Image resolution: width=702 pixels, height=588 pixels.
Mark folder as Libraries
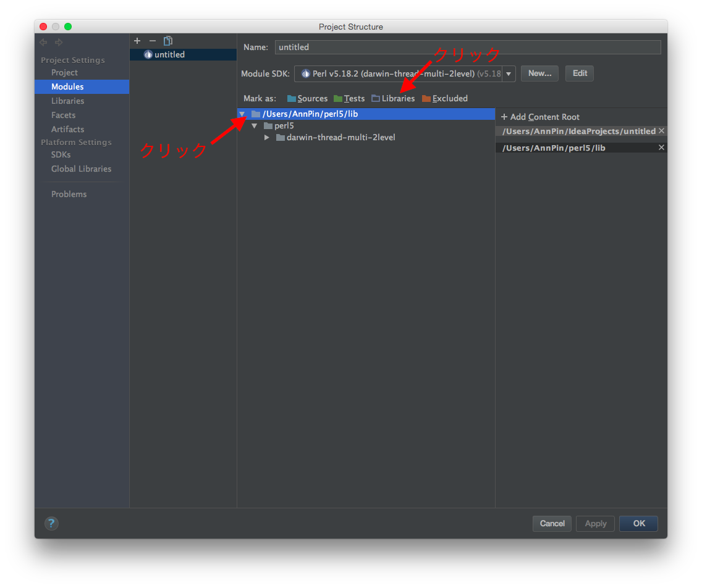pyautogui.click(x=393, y=98)
